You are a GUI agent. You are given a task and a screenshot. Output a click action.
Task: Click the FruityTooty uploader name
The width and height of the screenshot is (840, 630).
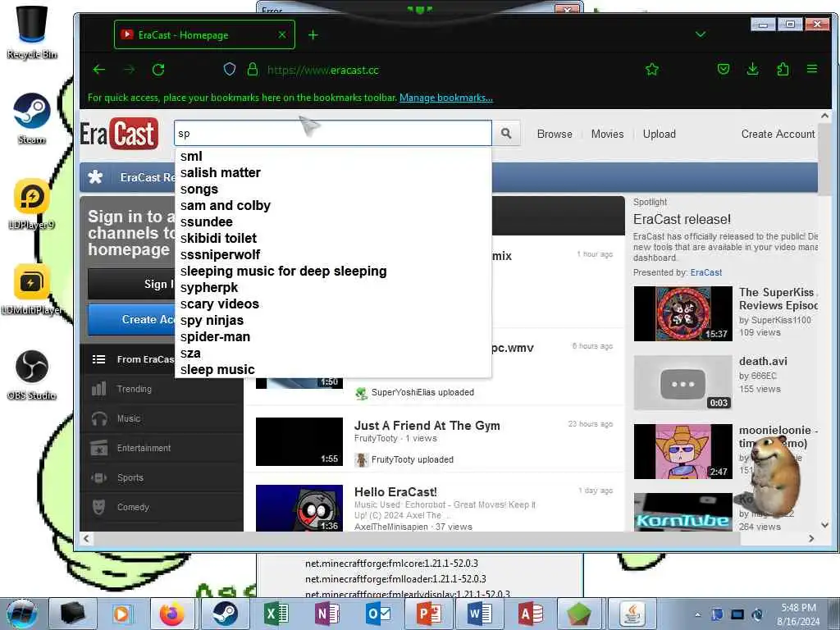376,438
